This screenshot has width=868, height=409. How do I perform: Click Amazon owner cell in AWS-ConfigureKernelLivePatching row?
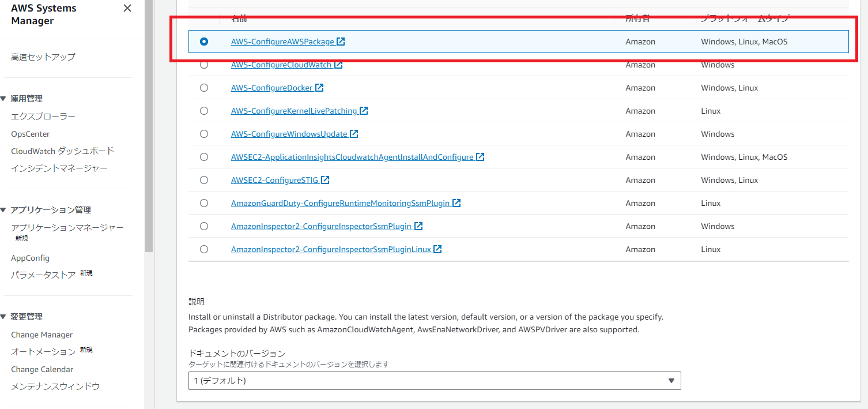[640, 111]
